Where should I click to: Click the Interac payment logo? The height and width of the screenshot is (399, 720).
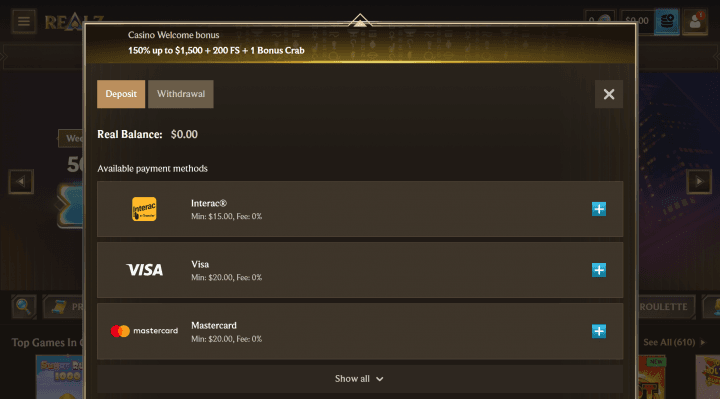[x=144, y=209]
